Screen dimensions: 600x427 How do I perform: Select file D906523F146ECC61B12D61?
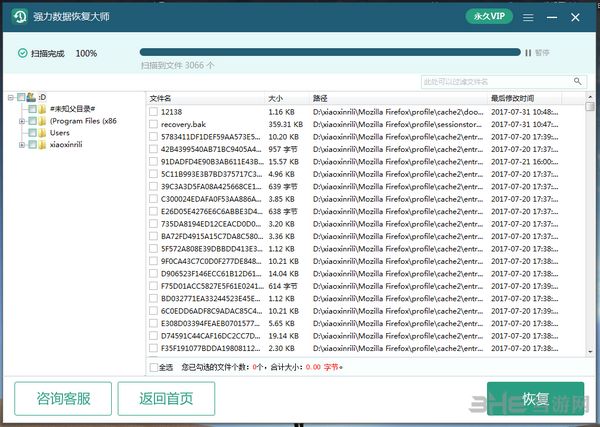pyautogui.click(x=211, y=274)
